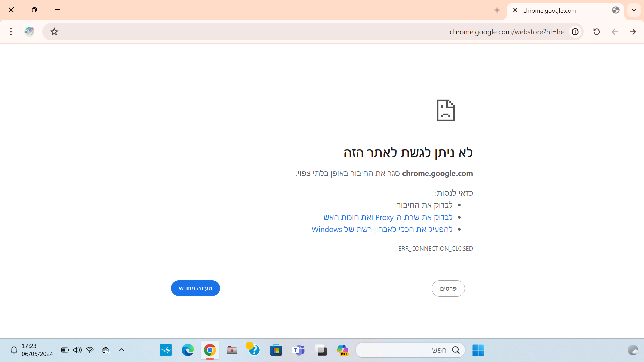The width and height of the screenshot is (644, 362).
Task: Launch Microsoft Edge from the taskbar
Action: [x=187, y=350]
